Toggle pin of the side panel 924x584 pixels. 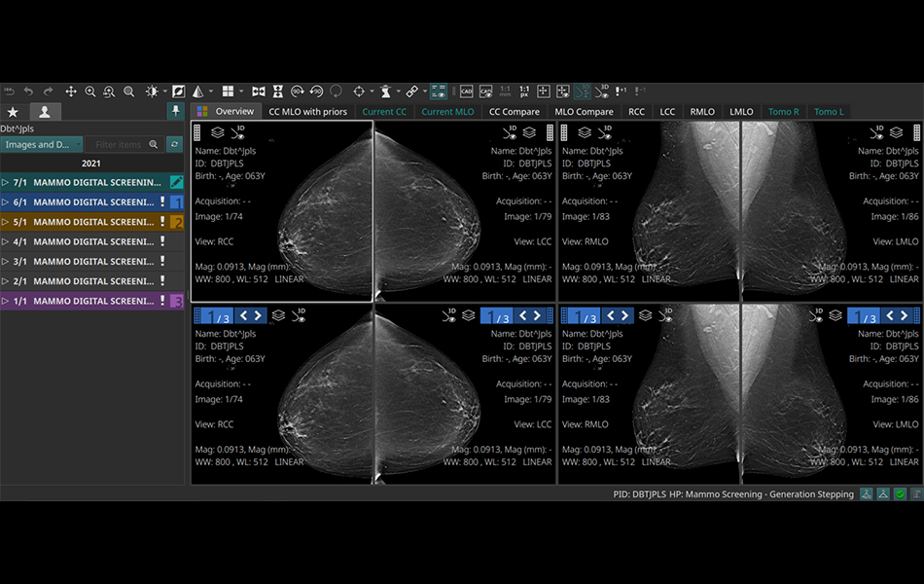pyautogui.click(x=176, y=111)
